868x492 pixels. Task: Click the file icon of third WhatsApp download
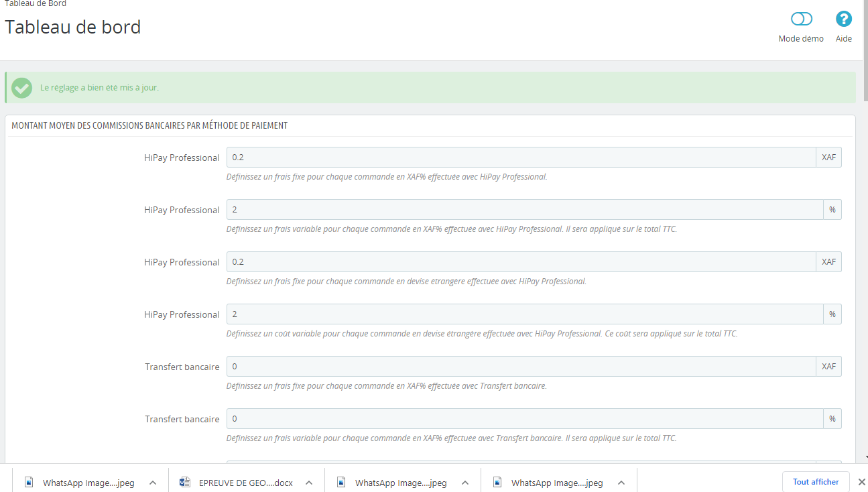tap(497, 482)
